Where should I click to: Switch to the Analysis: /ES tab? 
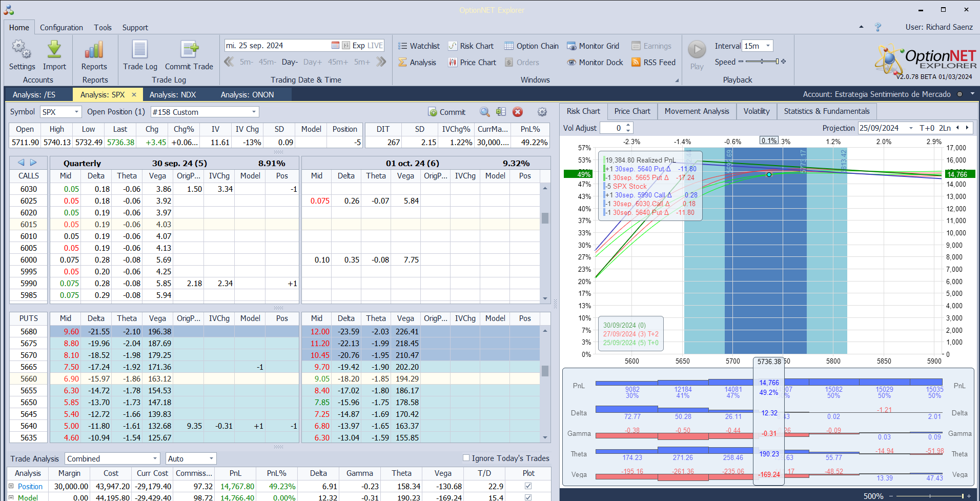[x=34, y=94]
